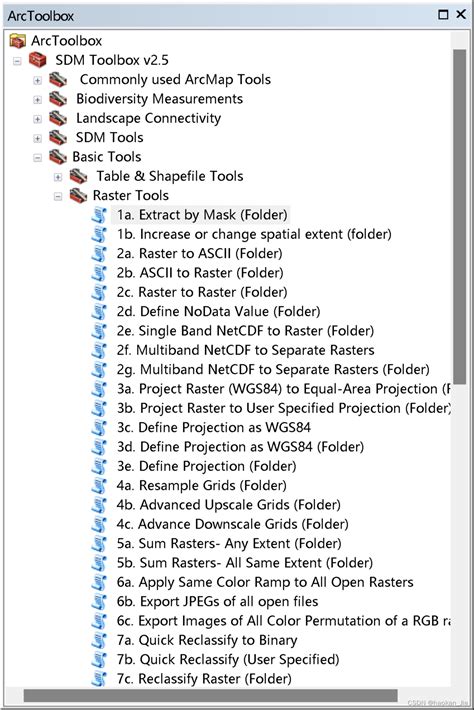Open 5b. Sum Rasters- All Same Extent
This screenshot has height=710, width=474.
244,563
